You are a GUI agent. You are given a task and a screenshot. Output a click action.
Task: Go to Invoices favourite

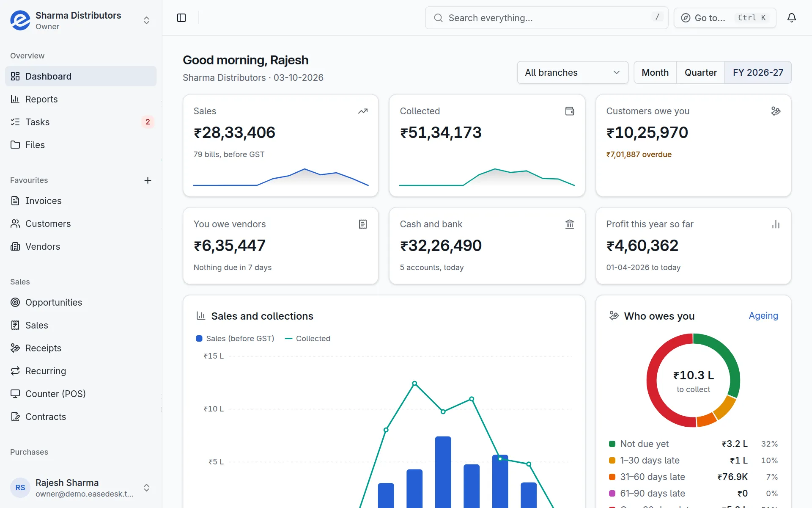tap(81, 201)
